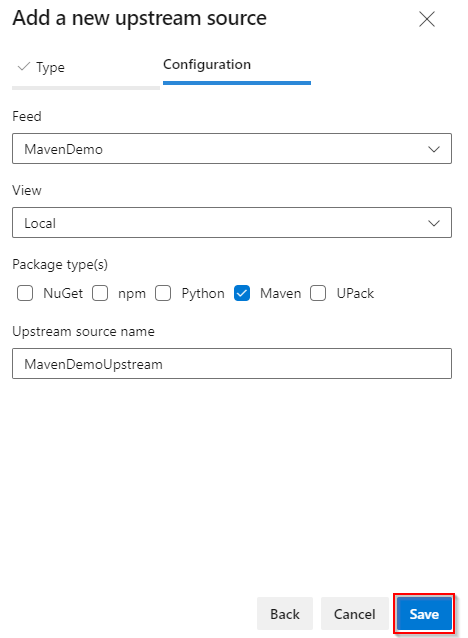Image resolution: width=468 pixels, height=638 pixels.
Task: Save the upstream source
Action: (424, 614)
